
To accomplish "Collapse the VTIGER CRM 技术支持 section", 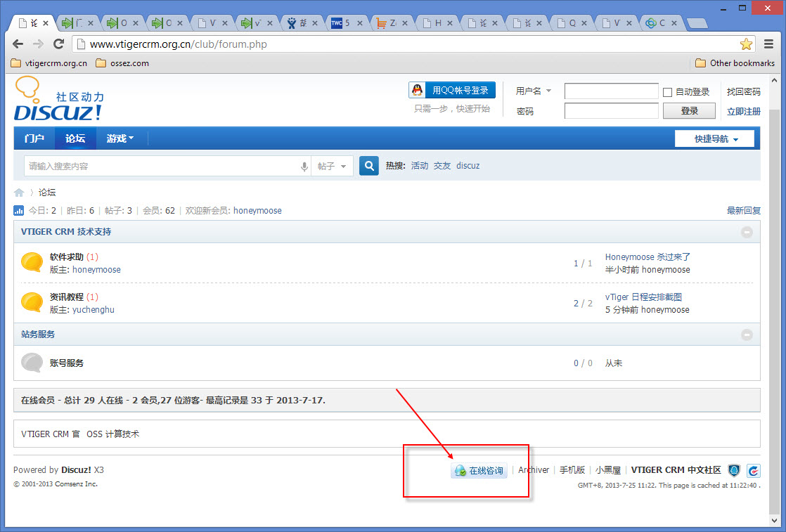I will tap(747, 232).
